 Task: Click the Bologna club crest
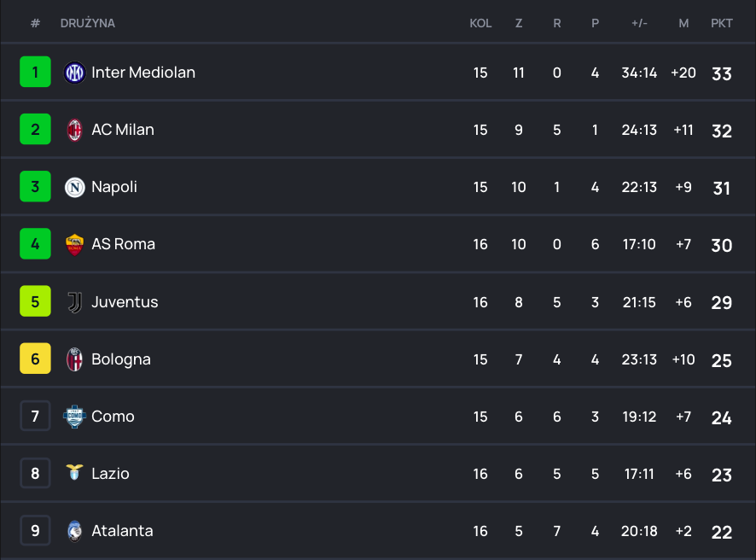coord(74,359)
